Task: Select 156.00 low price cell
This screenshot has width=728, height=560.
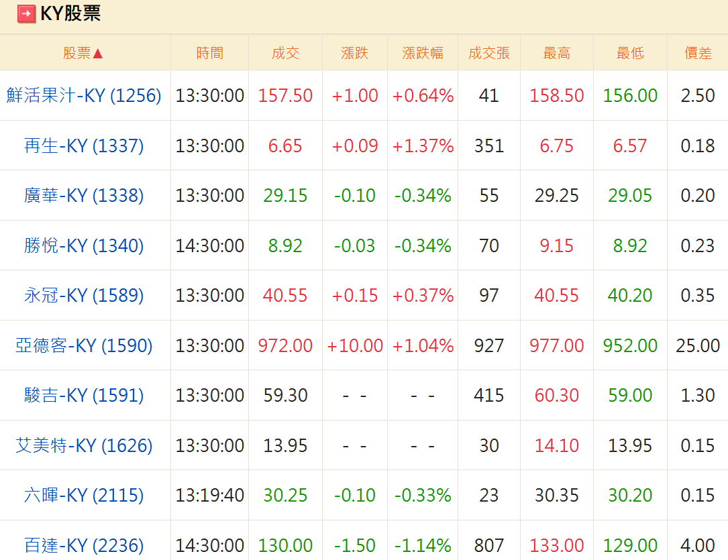Action: [x=630, y=96]
